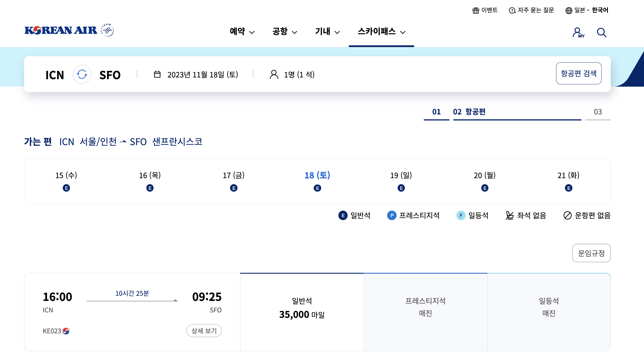The width and height of the screenshot is (644, 358).
Task: Open the 일본 - 한국어 language selector
Action: 587,10
